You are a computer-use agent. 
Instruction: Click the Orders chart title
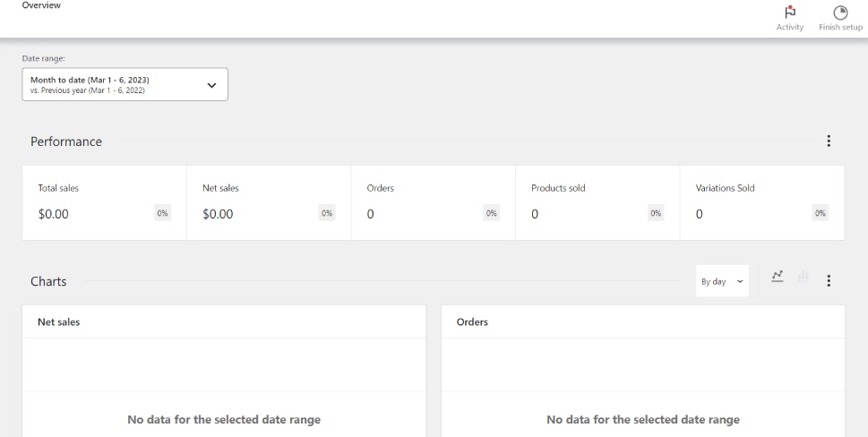click(472, 321)
